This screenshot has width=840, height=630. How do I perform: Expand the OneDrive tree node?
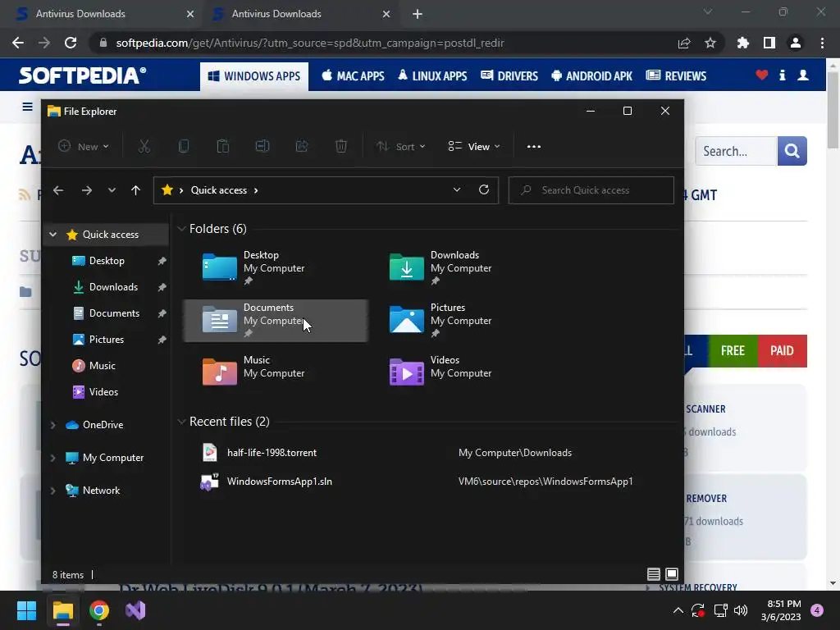pos(53,425)
